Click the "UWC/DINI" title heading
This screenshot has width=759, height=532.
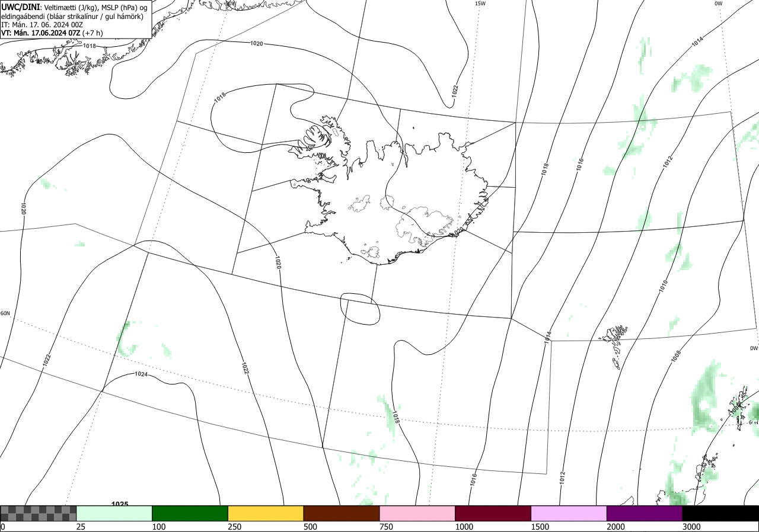point(20,7)
